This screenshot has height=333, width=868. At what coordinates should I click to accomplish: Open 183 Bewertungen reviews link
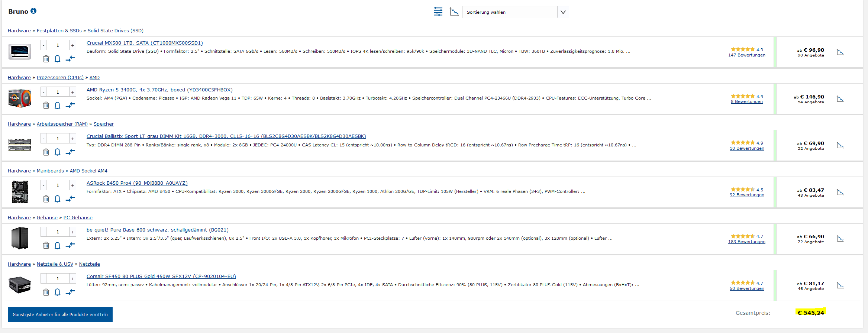[x=747, y=242]
